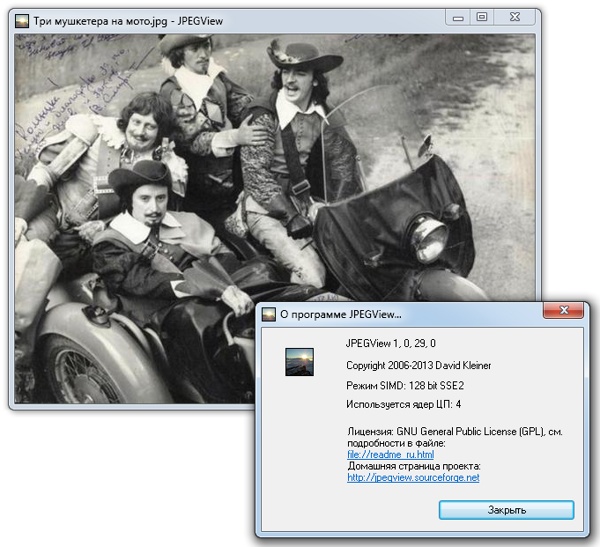Click the 'JPEGView 1, 0, 29, 0' version text

[390, 343]
